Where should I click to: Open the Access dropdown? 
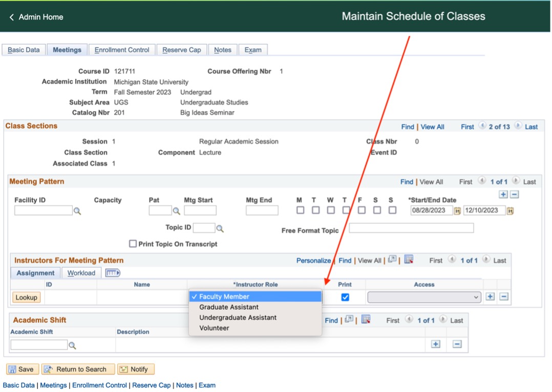[424, 297]
